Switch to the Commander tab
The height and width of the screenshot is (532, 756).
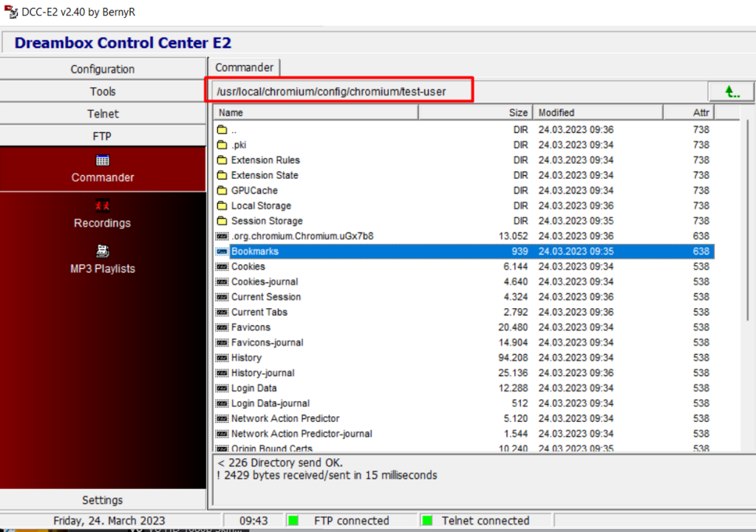coord(244,67)
